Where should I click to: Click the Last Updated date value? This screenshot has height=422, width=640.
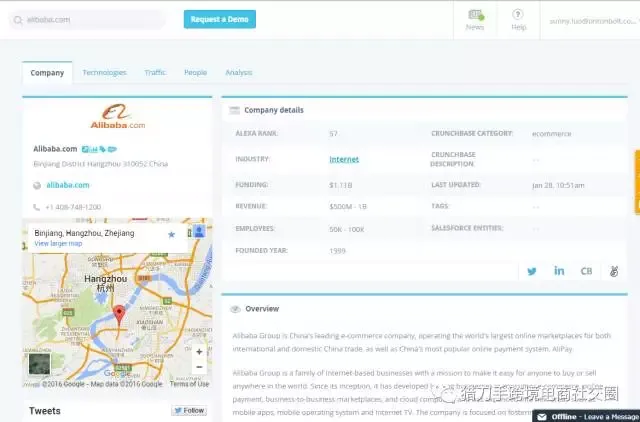click(558, 186)
